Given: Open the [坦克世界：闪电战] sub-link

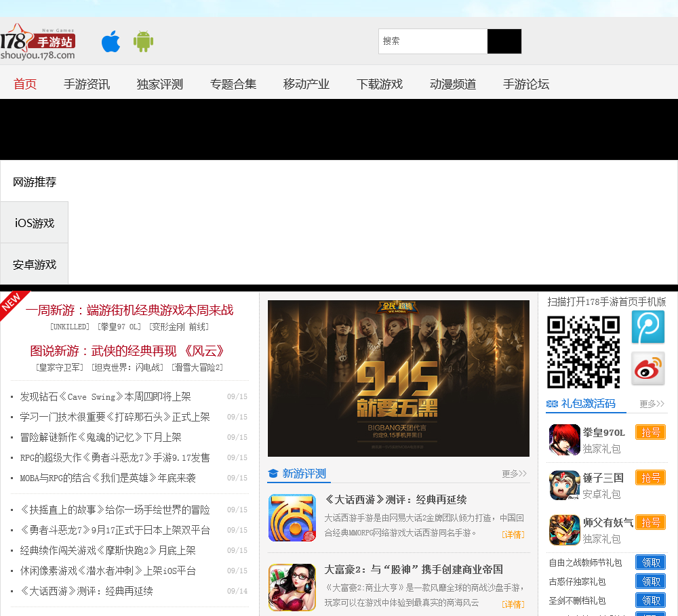Looking at the screenshot, I should point(127,367).
